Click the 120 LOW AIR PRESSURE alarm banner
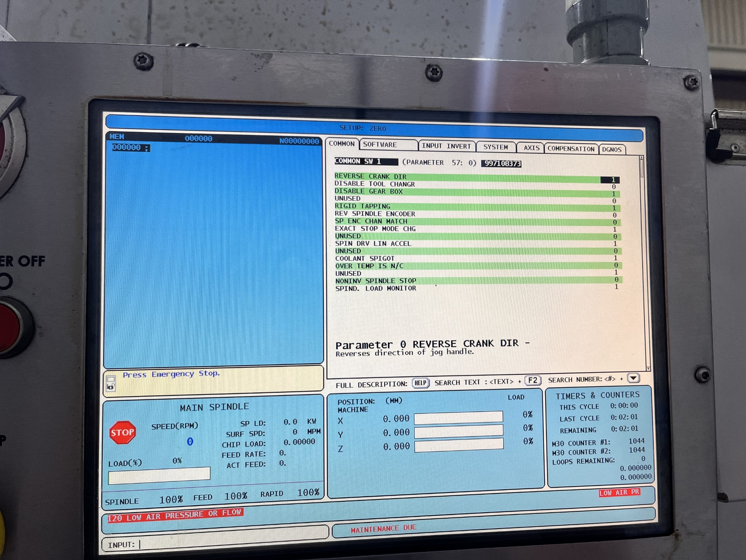Viewport: 746px width, 560px height. [175, 515]
